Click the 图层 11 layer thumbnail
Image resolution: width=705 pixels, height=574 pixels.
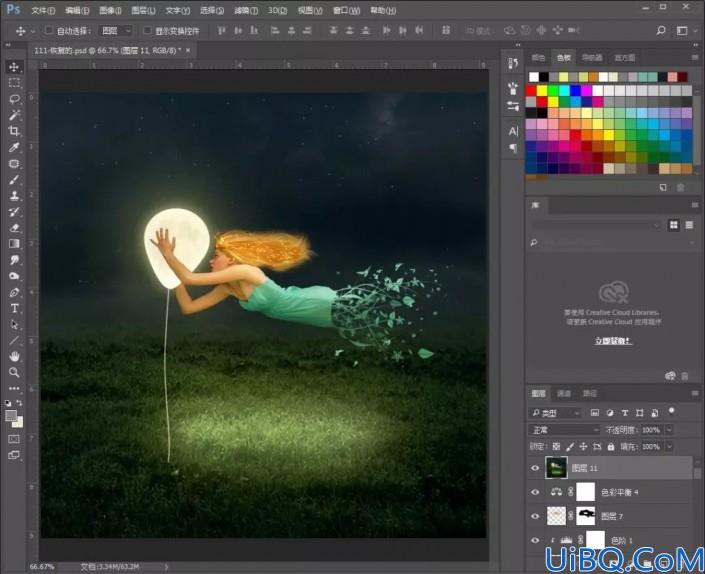coord(556,468)
